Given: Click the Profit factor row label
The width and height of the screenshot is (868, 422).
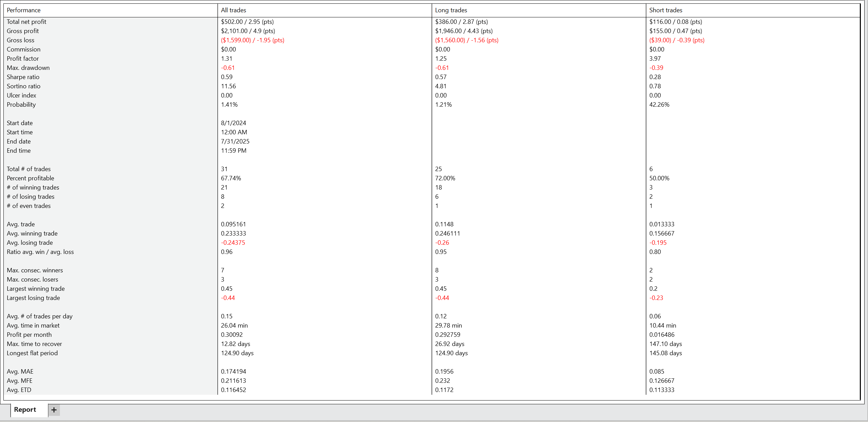Looking at the screenshot, I should point(23,59).
